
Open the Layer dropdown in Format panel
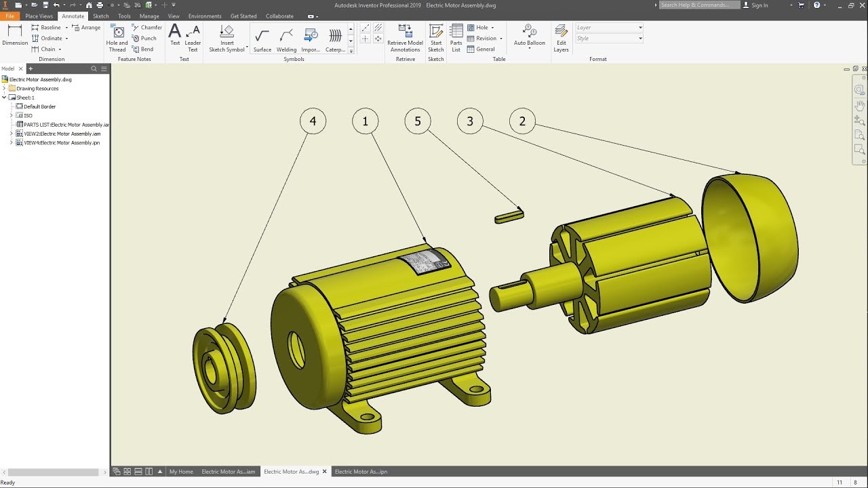pyautogui.click(x=638, y=27)
